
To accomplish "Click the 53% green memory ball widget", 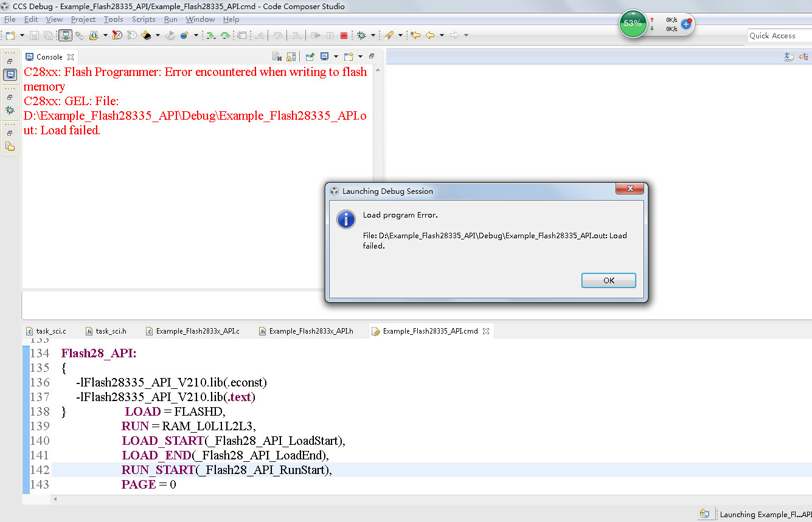I will pyautogui.click(x=633, y=24).
